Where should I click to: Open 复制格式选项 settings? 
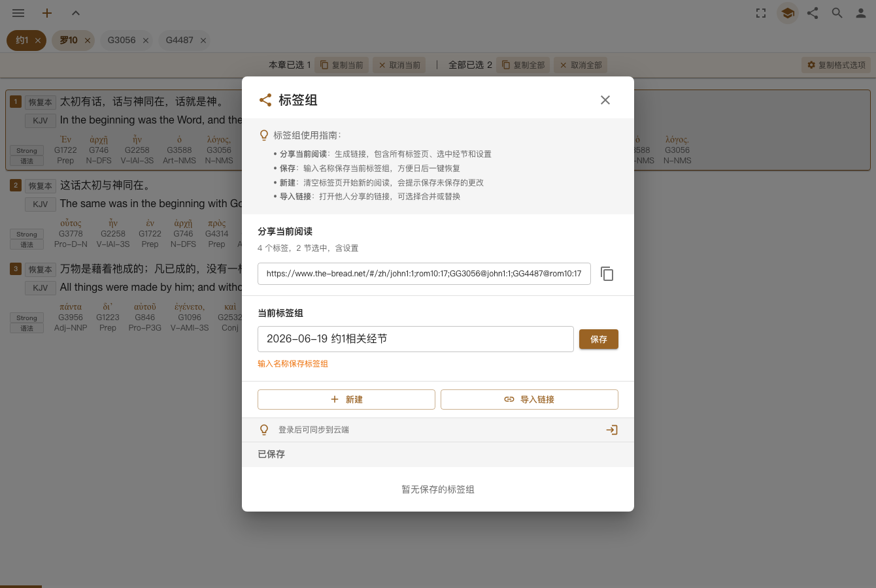[836, 65]
